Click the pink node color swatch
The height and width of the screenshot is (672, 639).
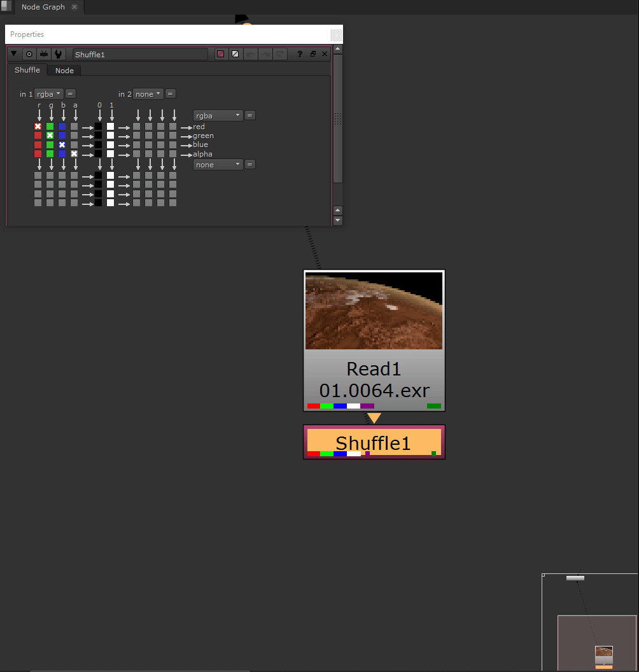pos(220,54)
